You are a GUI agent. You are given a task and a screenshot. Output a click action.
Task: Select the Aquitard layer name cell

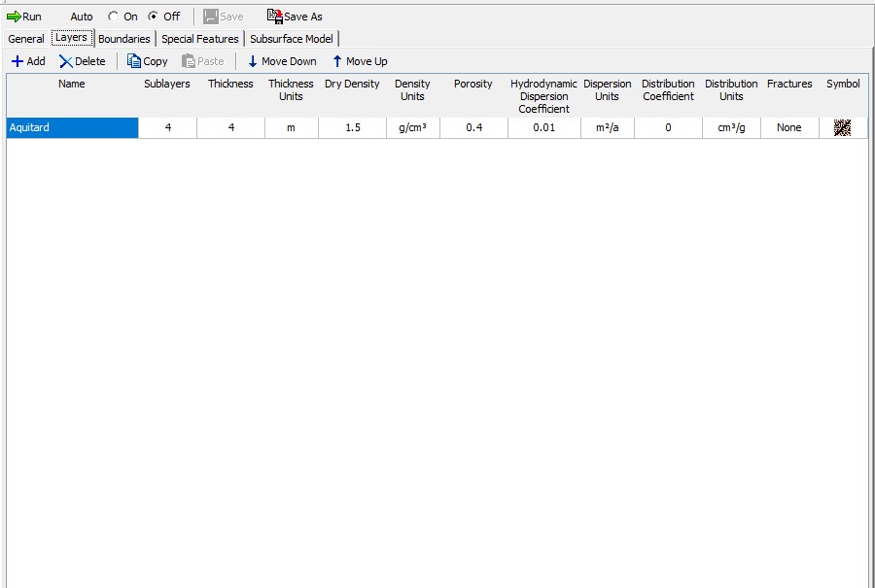(72, 127)
